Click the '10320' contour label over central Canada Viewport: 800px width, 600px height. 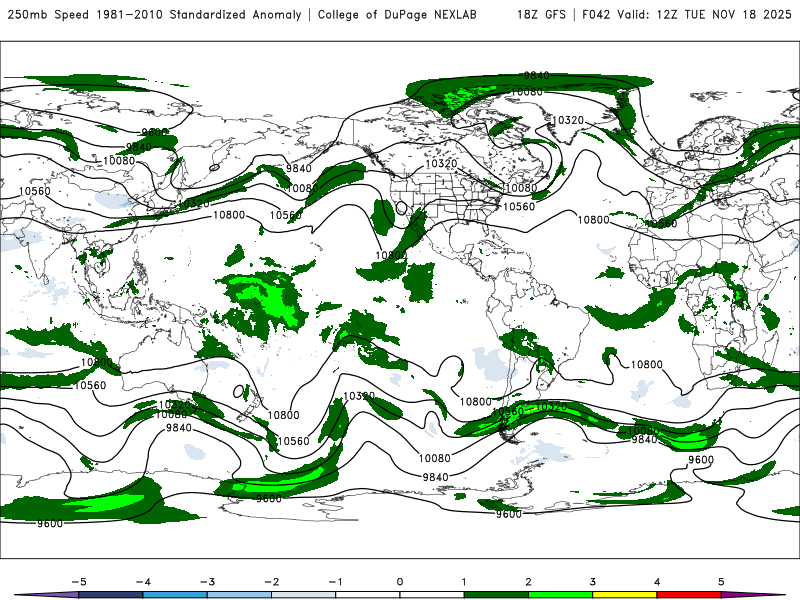pyautogui.click(x=441, y=164)
